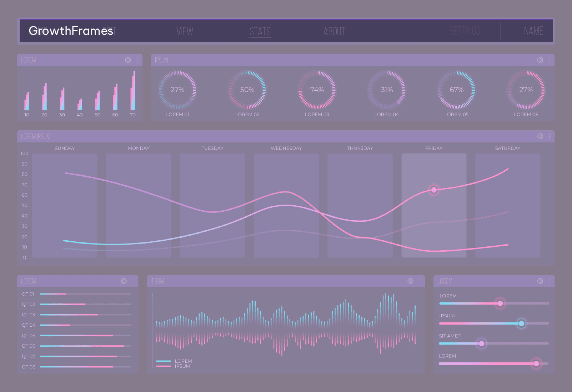Click gear icon in bottom-right LOREM sliders panel
The image size is (572, 392).
pyautogui.click(x=540, y=281)
